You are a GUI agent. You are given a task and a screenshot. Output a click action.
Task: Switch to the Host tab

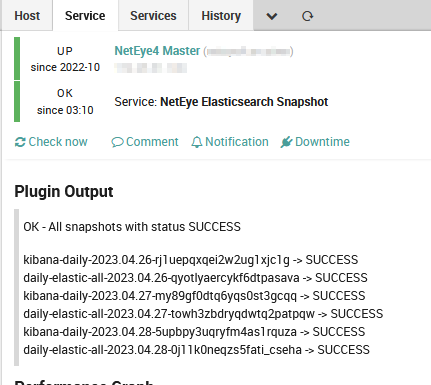coord(27,16)
